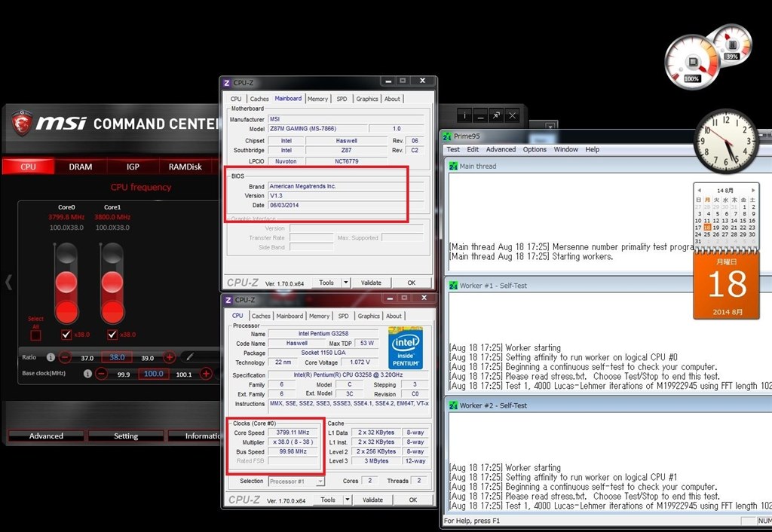Viewport: 772px width, 532px height.
Task: Click the Intel Pentium logo in CPU-Z
Action: (x=406, y=348)
